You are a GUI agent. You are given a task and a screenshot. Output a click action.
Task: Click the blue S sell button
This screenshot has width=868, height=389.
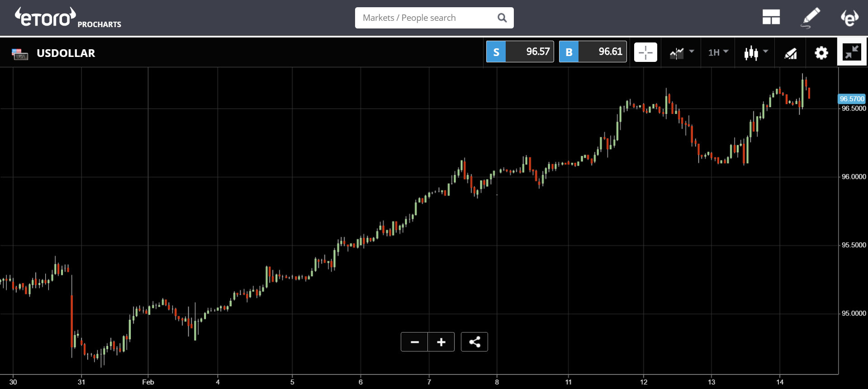496,52
